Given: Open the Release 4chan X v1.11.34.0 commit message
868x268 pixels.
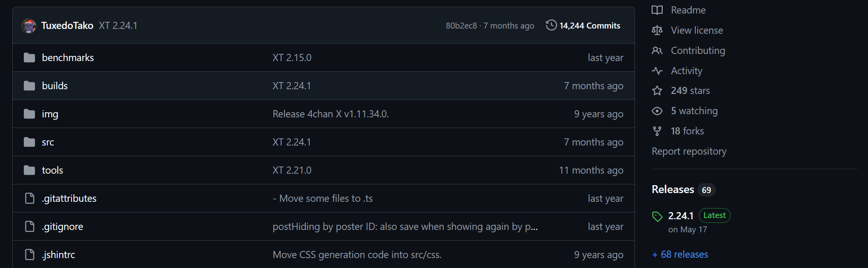Looking at the screenshot, I should (x=330, y=114).
